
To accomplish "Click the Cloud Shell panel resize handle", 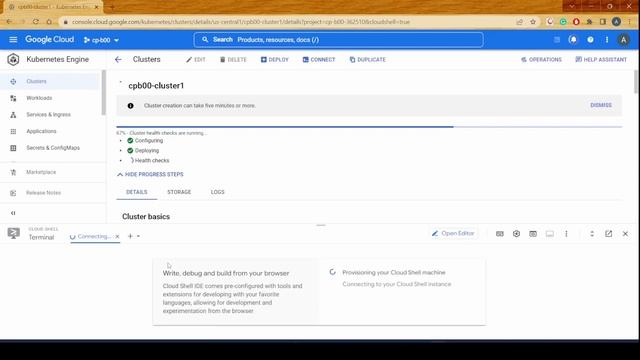I will tap(321, 225).
